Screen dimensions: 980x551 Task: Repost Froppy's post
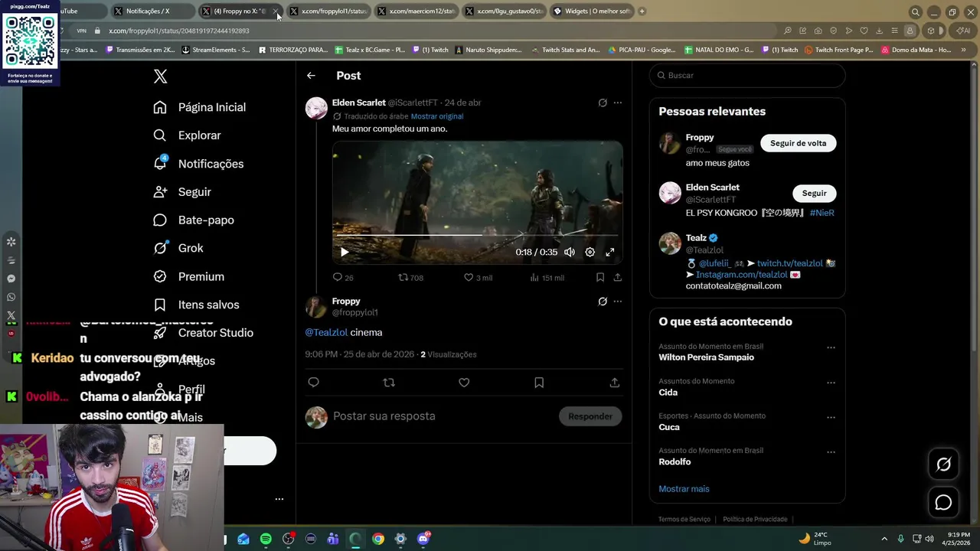coord(389,383)
